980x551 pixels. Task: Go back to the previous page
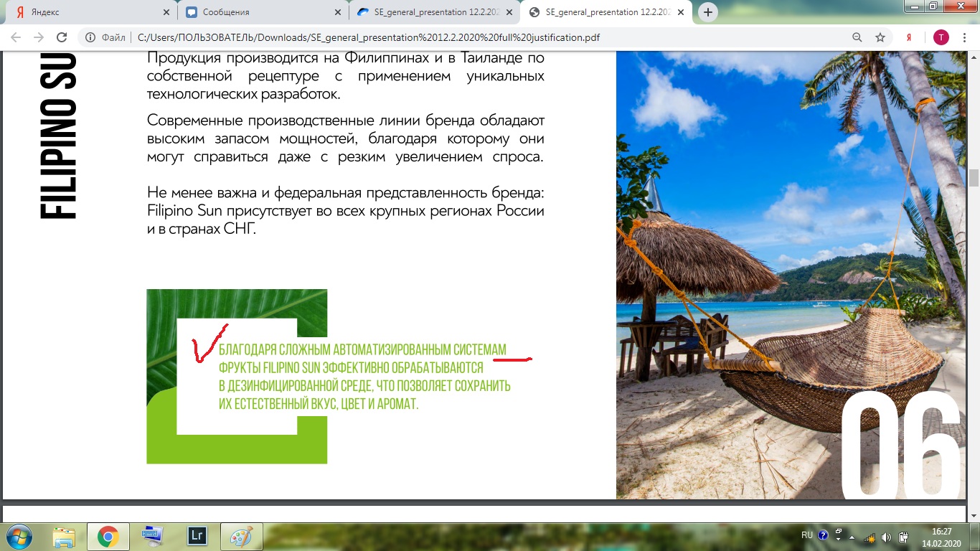(16, 37)
